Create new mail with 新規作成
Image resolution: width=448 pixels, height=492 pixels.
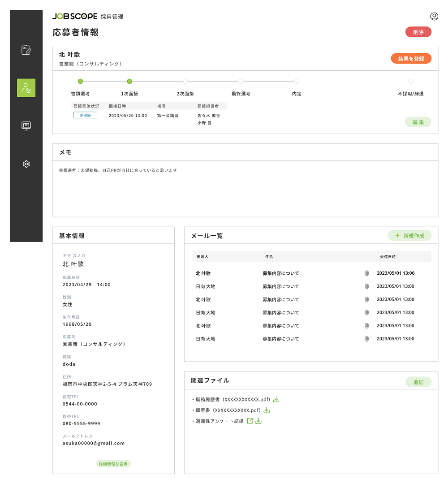[x=409, y=235]
